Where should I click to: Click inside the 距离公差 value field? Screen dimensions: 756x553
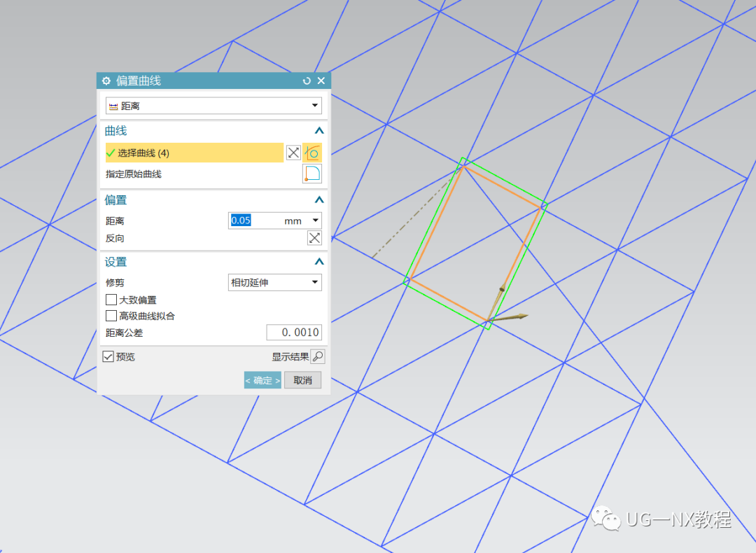[294, 332]
